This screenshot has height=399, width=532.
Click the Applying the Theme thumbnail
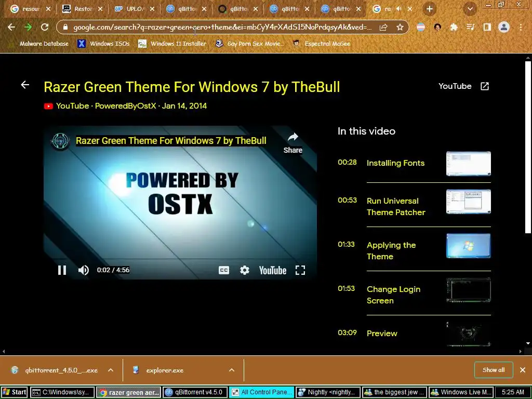point(469,246)
